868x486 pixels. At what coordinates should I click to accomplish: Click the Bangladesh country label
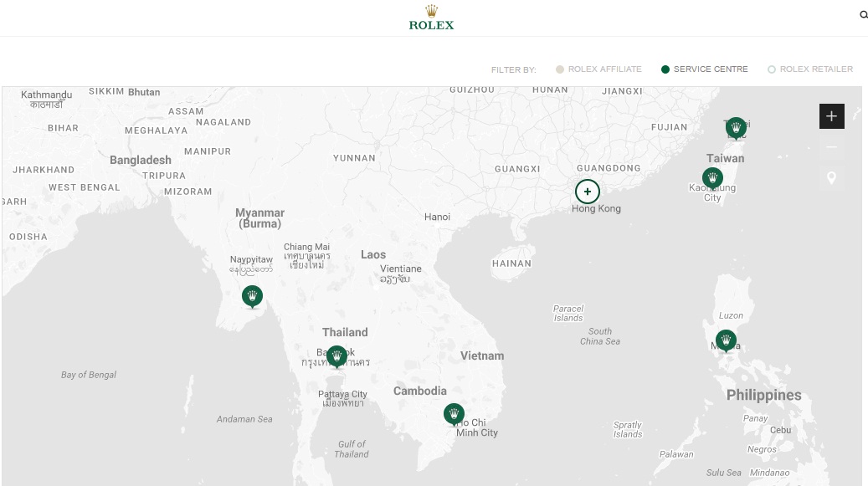141,161
